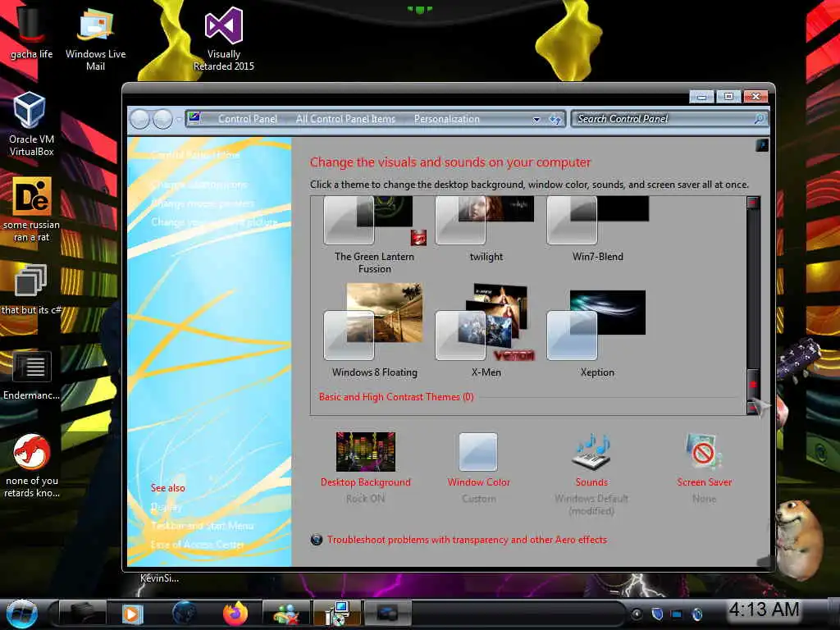
Task: Click the Windows Default (modified) text
Action: 591,504
